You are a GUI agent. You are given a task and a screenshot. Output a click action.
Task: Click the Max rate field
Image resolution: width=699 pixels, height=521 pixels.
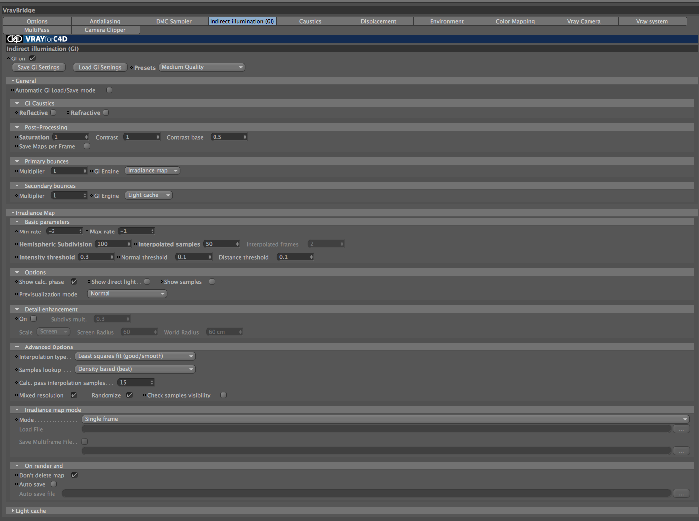tap(136, 231)
